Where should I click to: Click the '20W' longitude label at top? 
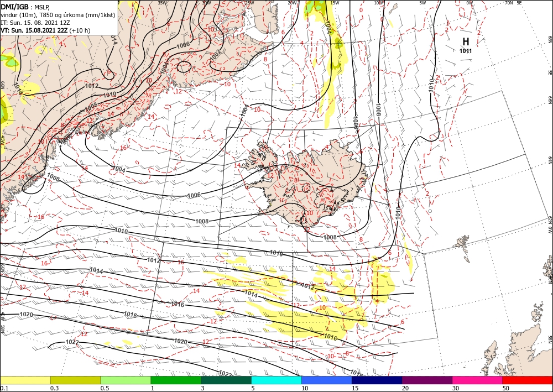pos(292,3)
